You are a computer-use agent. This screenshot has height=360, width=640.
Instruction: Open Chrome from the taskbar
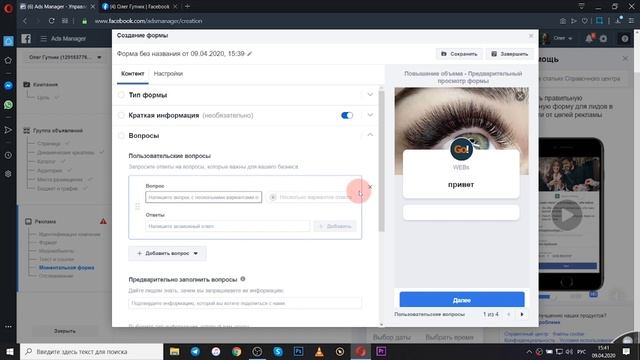pyautogui.click(x=236, y=351)
